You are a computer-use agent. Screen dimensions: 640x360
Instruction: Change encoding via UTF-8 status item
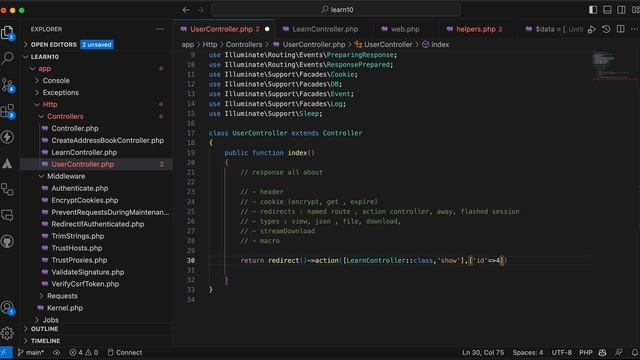tap(562, 353)
